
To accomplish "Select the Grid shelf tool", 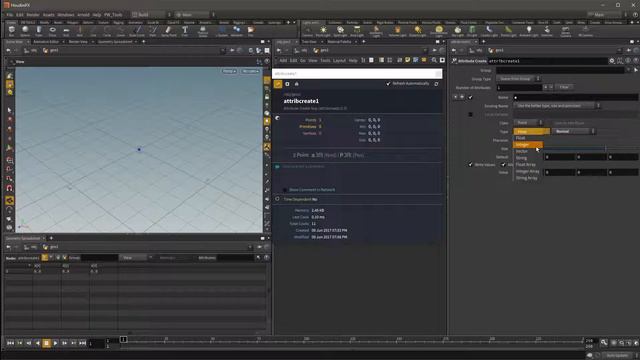I will 66,31.
